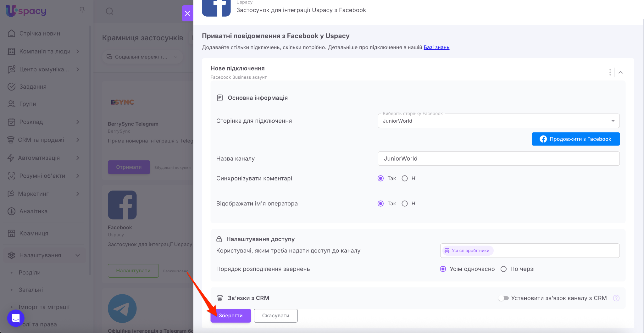Image resolution: width=644 pixels, height=333 pixels.
Task: Click the Зберегти button
Action: tap(230, 315)
